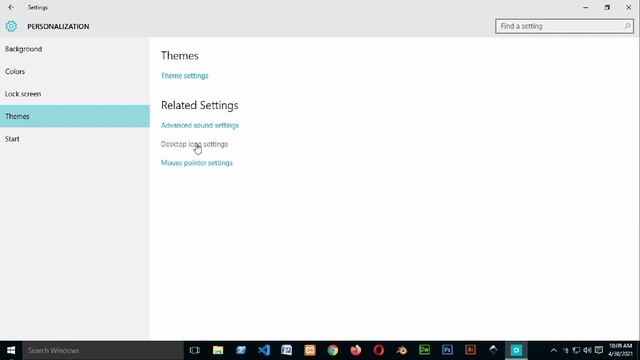Open Advanced sound settings link
This screenshot has height=360, width=640.
tap(200, 125)
